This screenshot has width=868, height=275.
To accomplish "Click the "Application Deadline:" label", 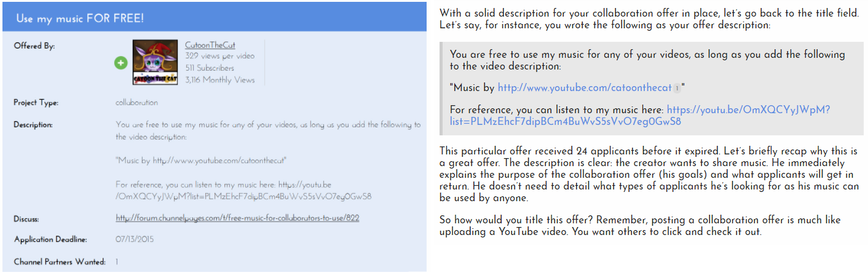I will (x=50, y=239).
